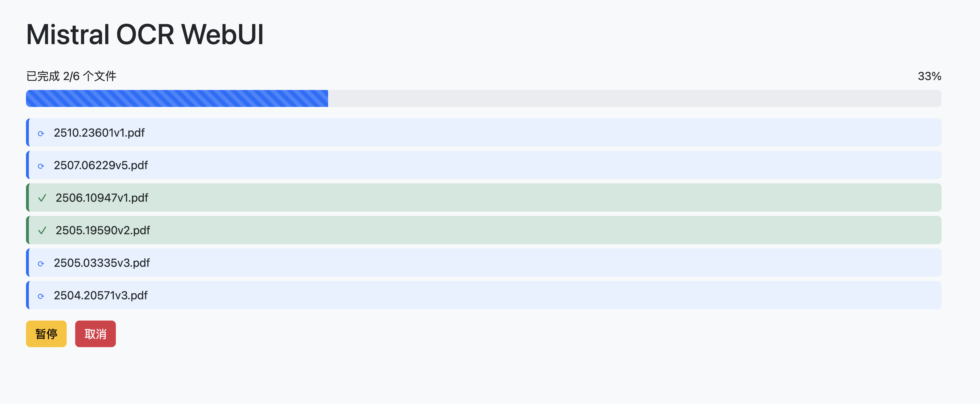This screenshot has height=404, width=980.
Task: Click the green checkmark for 2505.19590v2.pdf
Action: pos(42,230)
